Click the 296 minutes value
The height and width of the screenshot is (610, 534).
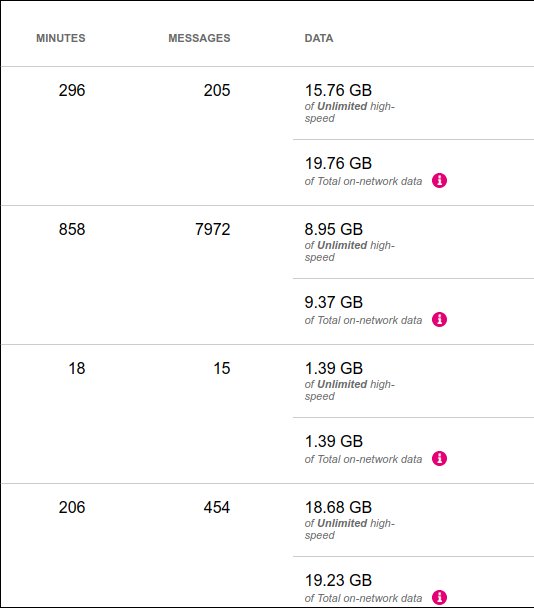[72, 90]
